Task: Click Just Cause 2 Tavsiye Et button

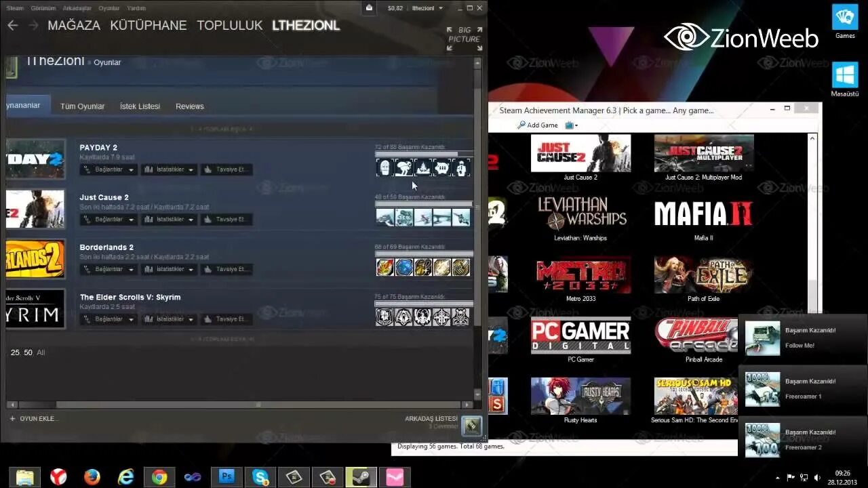Action: (x=226, y=220)
